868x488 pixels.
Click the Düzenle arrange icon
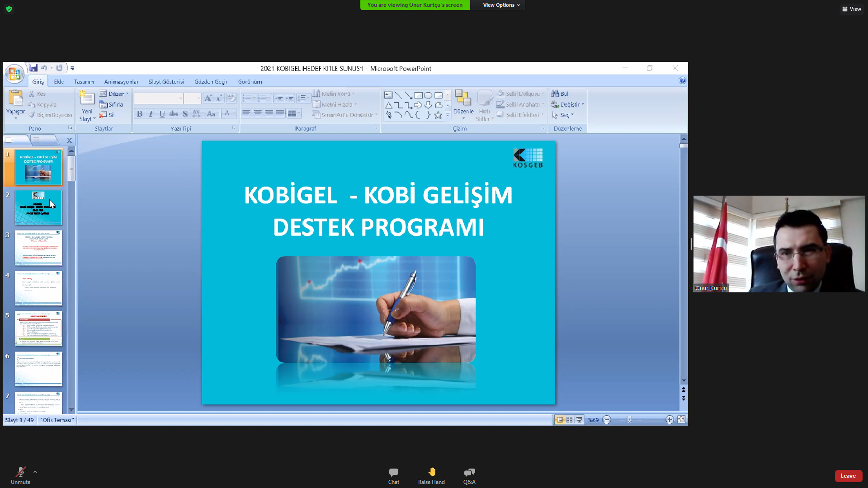pyautogui.click(x=463, y=98)
